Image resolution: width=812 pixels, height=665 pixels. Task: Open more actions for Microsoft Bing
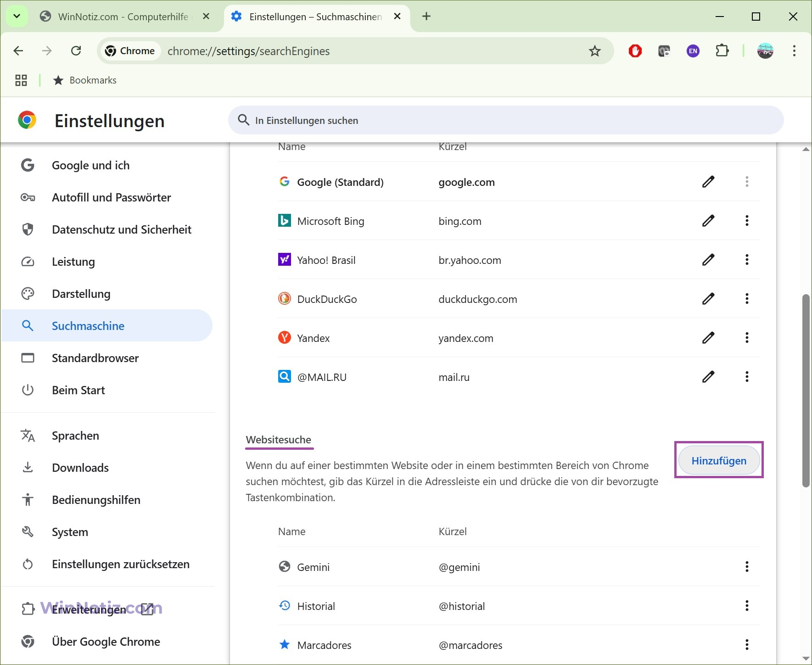(x=747, y=221)
